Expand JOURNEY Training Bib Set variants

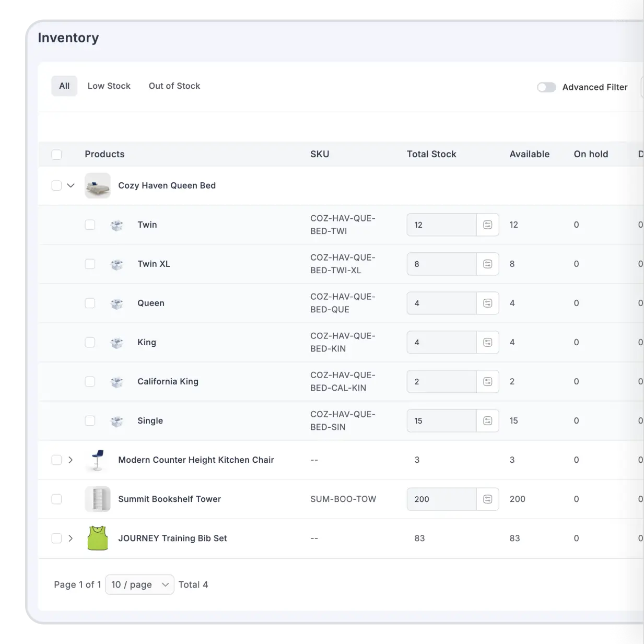[x=71, y=538]
